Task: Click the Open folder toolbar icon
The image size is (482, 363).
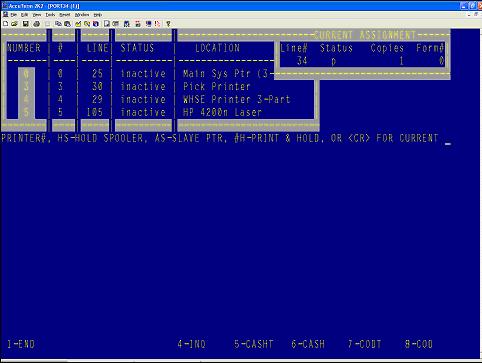Action: (x=14, y=24)
